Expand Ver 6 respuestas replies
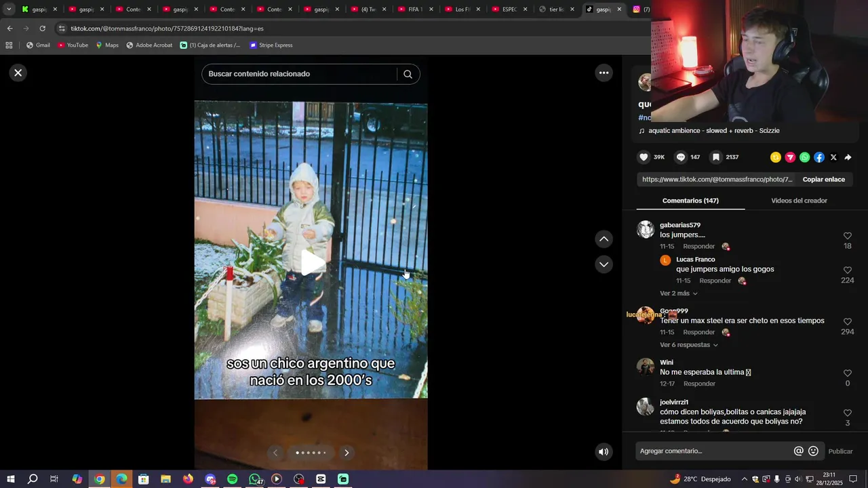868x488 pixels. 689,345
